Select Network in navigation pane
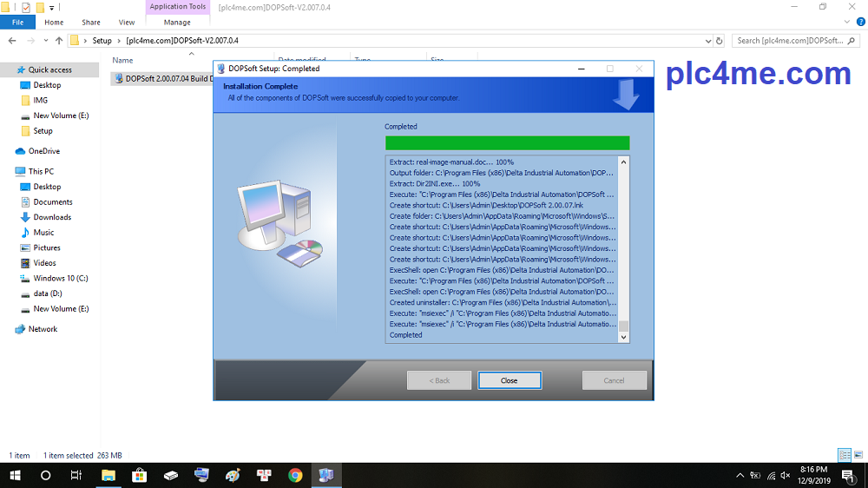Screen dimensions: 868x488 pos(43,328)
